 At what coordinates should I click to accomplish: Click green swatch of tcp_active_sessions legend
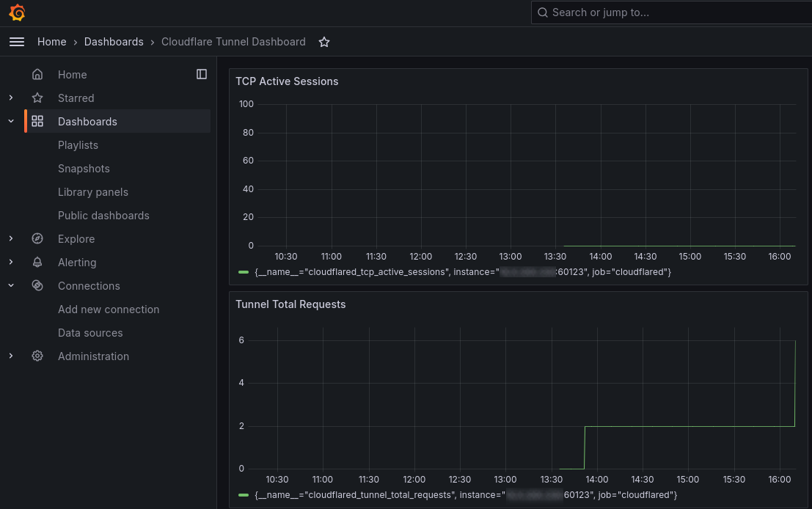[x=244, y=272]
